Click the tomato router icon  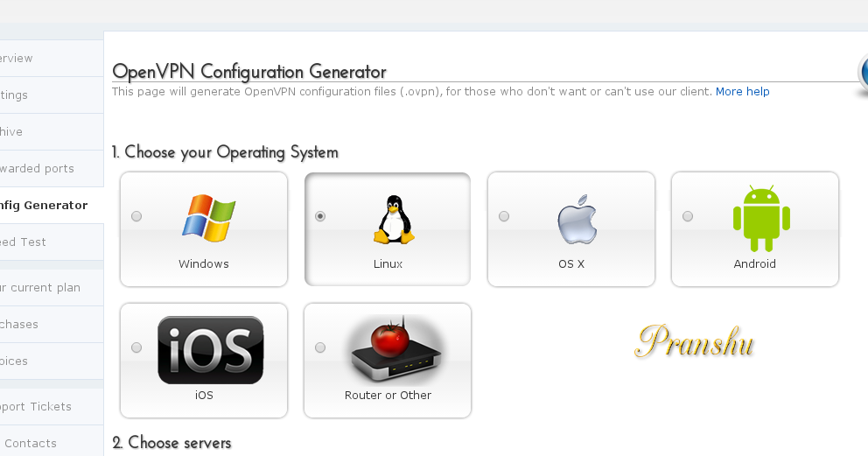[395, 348]
